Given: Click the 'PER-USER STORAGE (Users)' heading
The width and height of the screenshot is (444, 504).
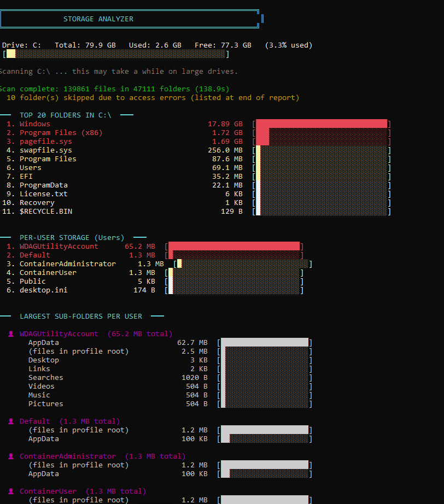Looking at the screenshot, I should coord(72,238).
